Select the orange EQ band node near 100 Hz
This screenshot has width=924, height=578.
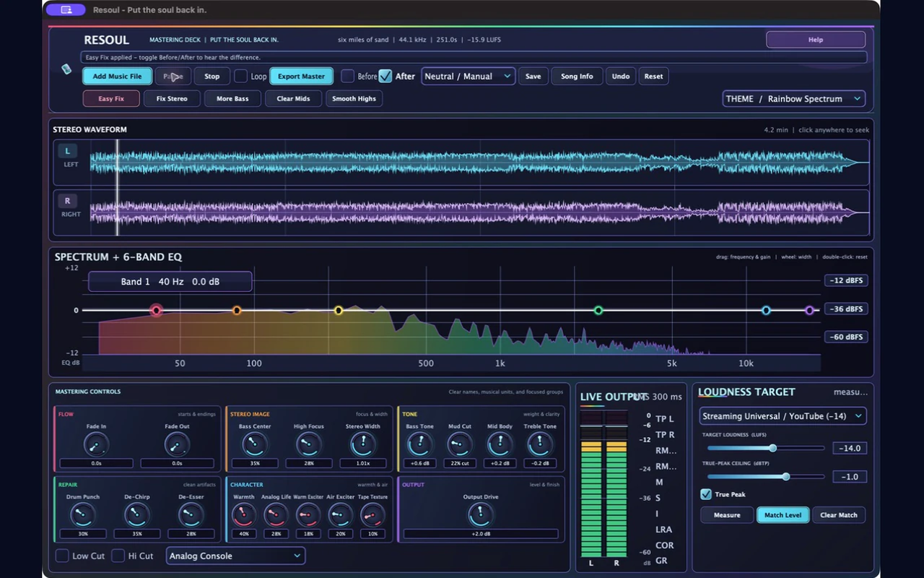click(236, 311)
